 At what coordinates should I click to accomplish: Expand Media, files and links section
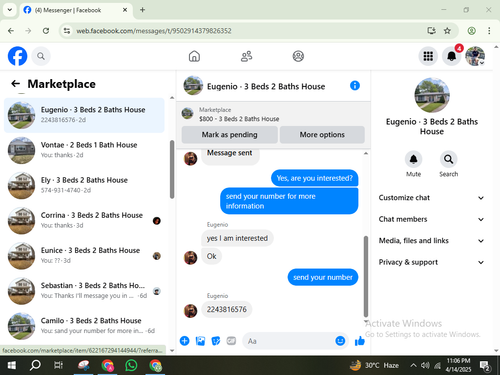point(431,241)
